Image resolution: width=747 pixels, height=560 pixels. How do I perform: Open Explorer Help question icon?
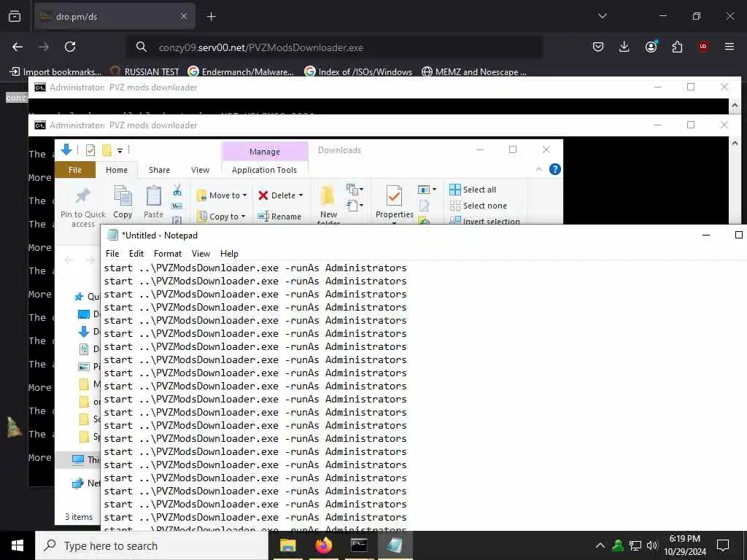pos(555,169)
